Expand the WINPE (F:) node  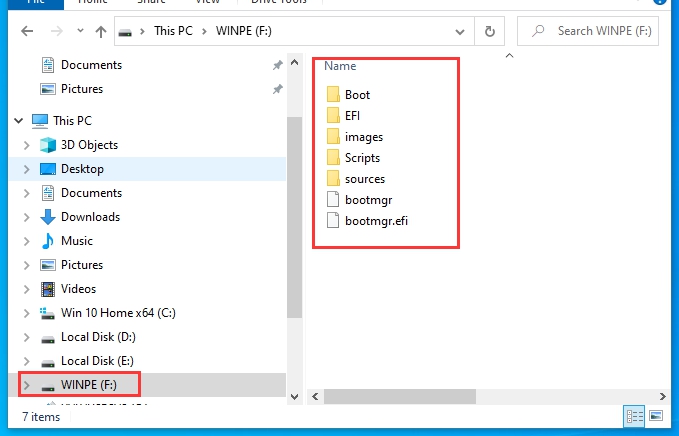click(26, 385)
